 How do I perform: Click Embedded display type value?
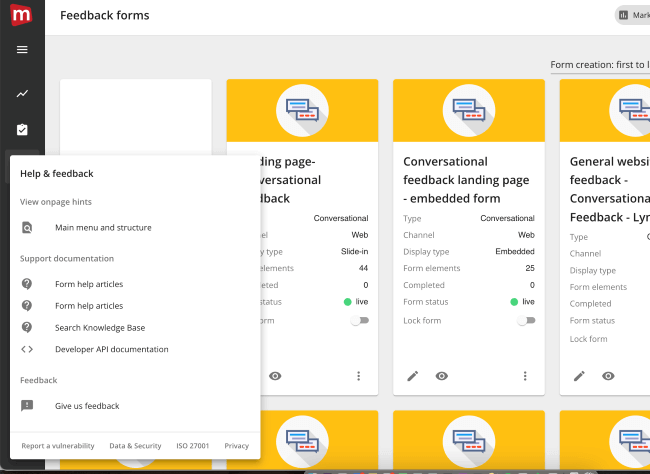[x=515, y=251]
